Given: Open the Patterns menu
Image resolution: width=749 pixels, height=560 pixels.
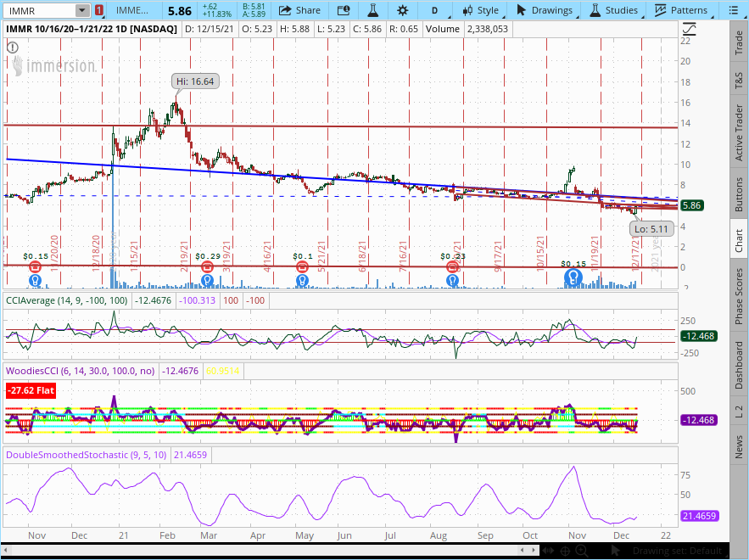Looking at the screenshot, I should click(x=682, y=10).
